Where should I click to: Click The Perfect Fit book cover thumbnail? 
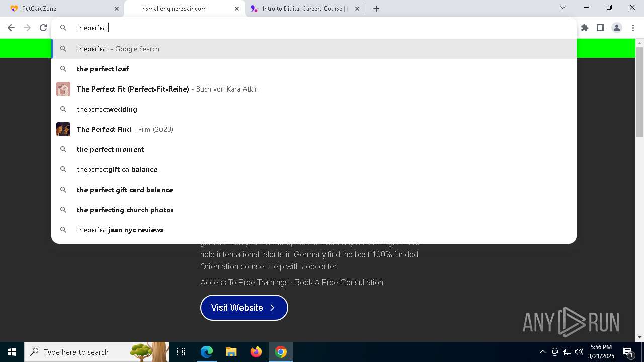click(63, 89)
